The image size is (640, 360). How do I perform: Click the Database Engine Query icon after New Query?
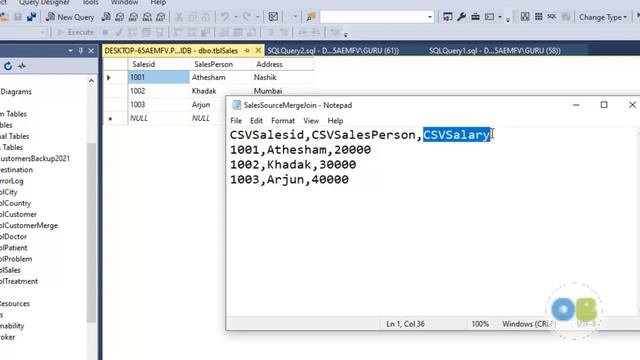(x=106, y=17)
